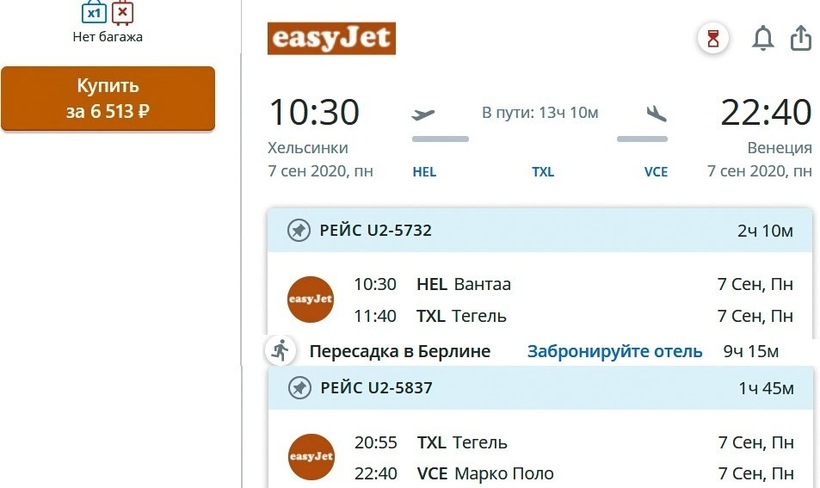This screenshot has height=488, width=820.
Task: Click the bell notification icon
Action: (763, 39)
